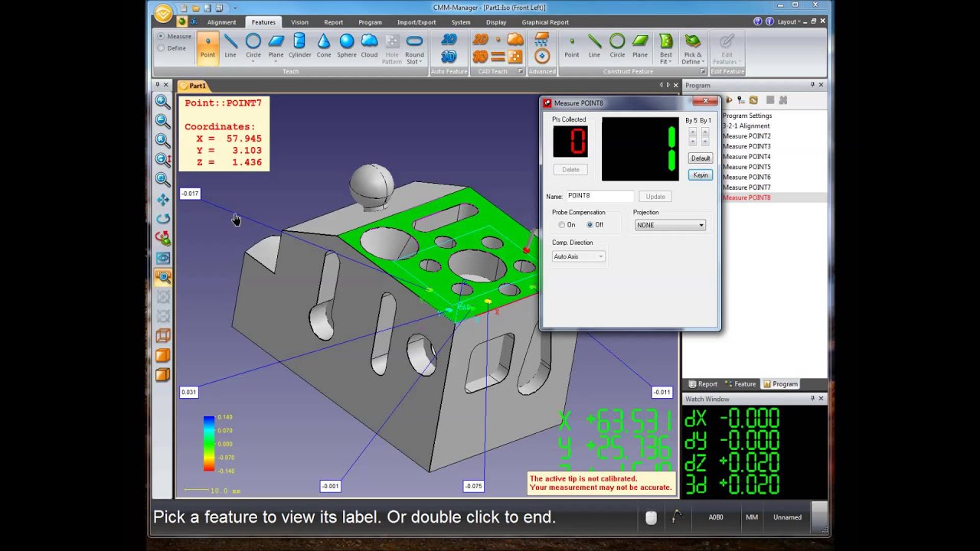
Task: Select Measure POINT7 in program list
Action: pos(746,187)
